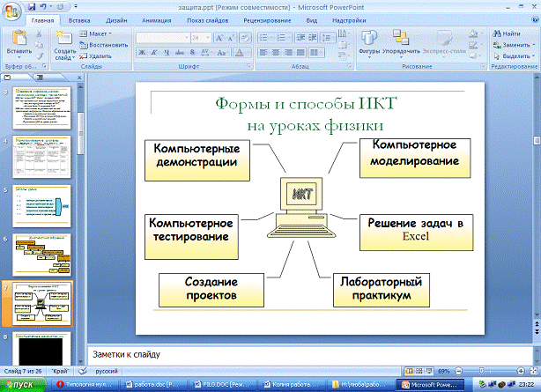Click the Office button logo
Viewport: 541px width, 392px height.
[11, 10]
